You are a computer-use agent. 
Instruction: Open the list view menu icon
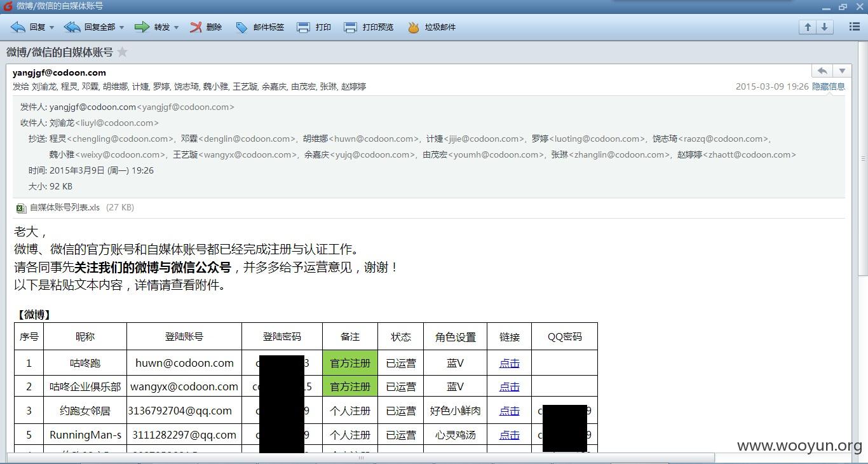855,27
